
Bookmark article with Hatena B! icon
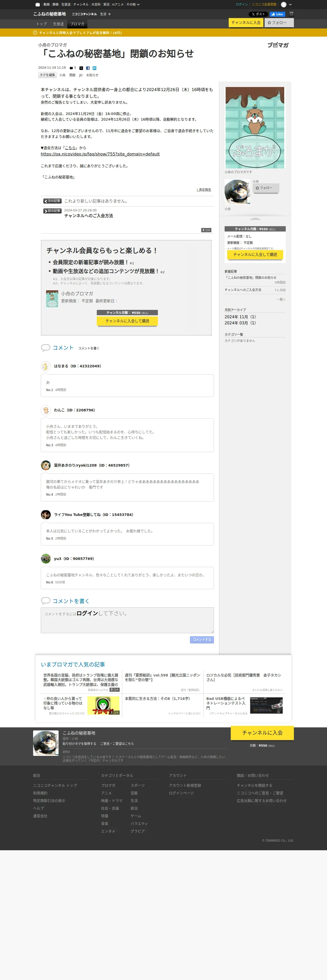[94, 68]
